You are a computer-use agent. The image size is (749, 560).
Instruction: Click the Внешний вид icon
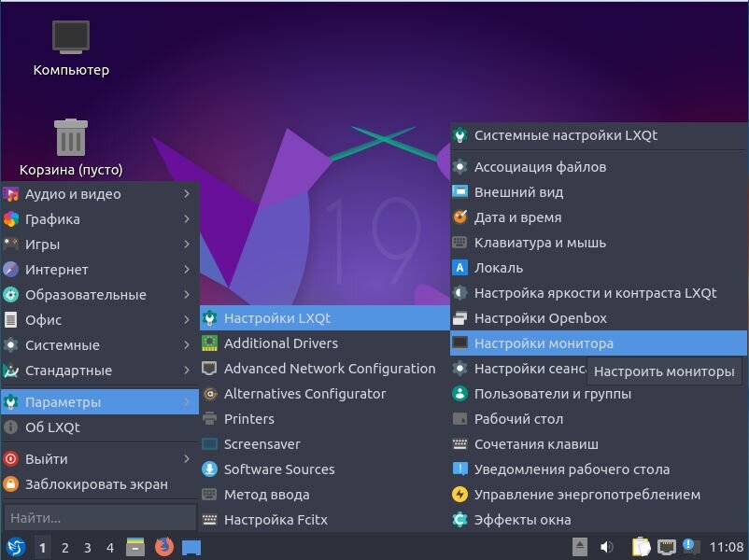pyautogui.click(x=459, y=192)
